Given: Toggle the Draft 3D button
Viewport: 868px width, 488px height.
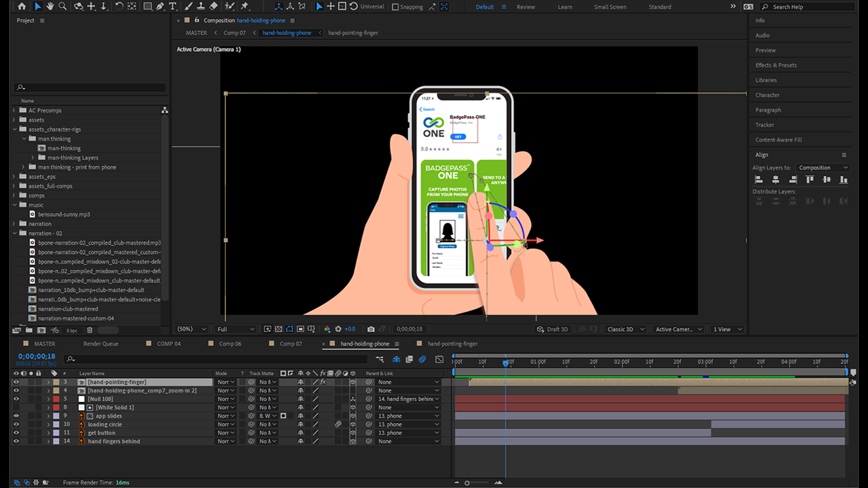Looking at the screenshot, I should (553, 329).
